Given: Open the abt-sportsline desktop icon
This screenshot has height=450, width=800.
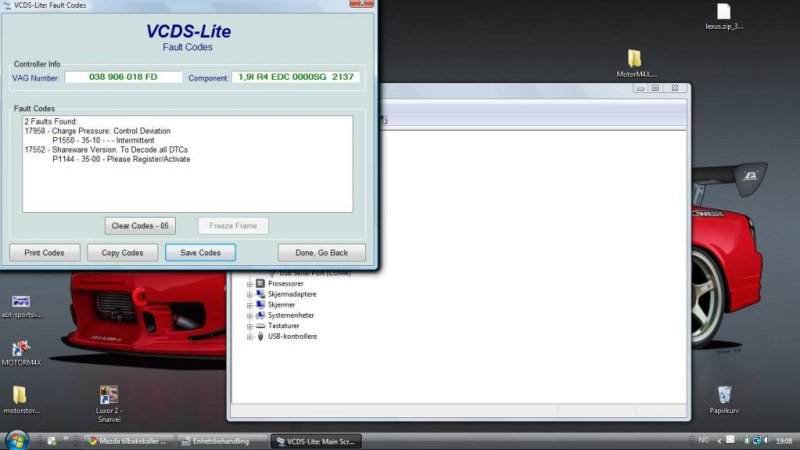Looking at the screenshot, I should pos(20,302).
